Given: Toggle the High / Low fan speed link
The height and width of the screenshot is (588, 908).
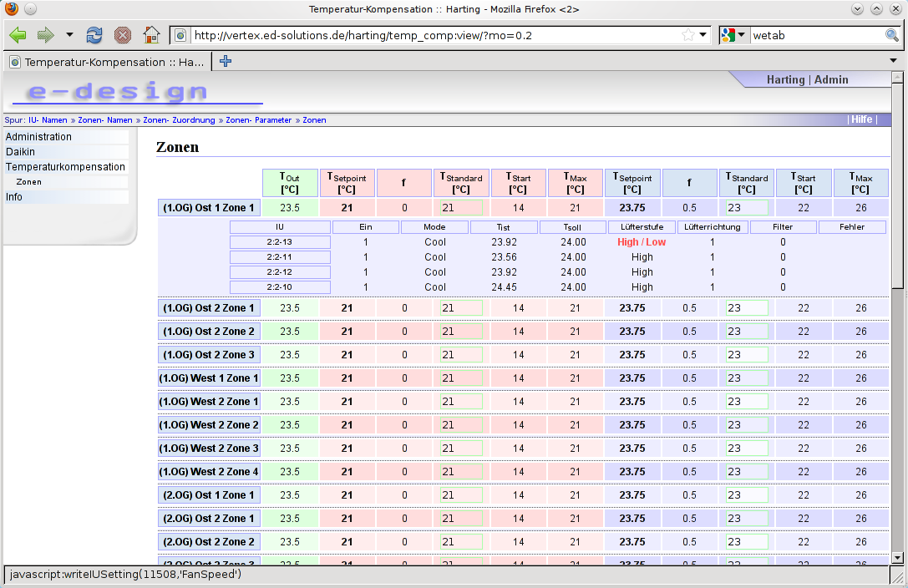Looking at the screenshot, I should click(x=641, y=242).
